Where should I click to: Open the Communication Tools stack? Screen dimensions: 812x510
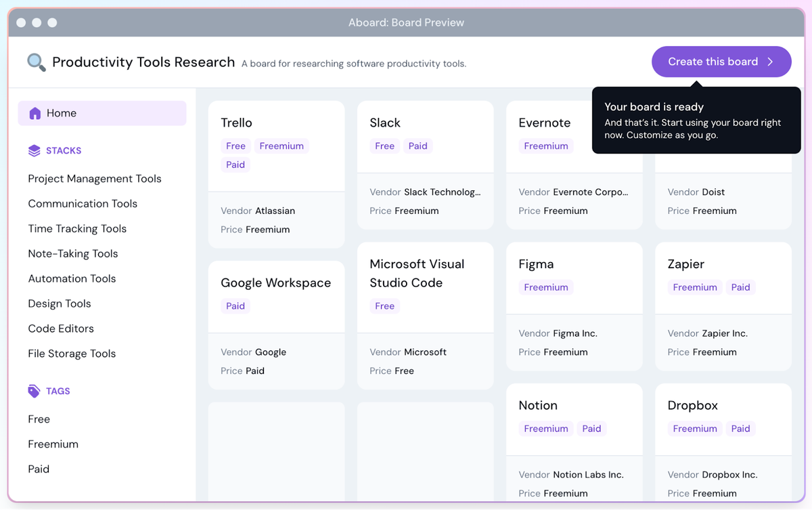(x=82, y=203)
